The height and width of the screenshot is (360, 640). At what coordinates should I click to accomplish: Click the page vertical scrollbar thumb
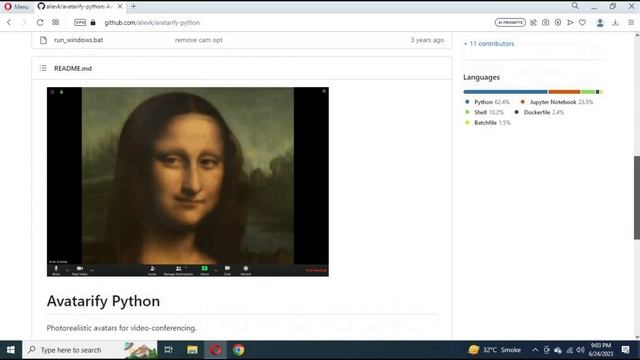(x=637, y=198)
